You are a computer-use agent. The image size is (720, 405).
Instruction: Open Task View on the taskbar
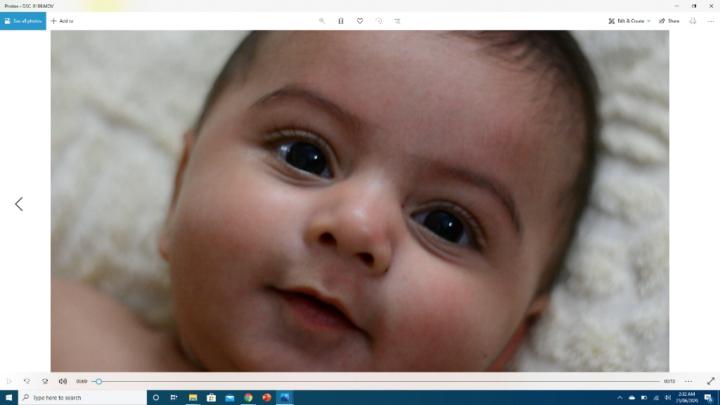174,398
